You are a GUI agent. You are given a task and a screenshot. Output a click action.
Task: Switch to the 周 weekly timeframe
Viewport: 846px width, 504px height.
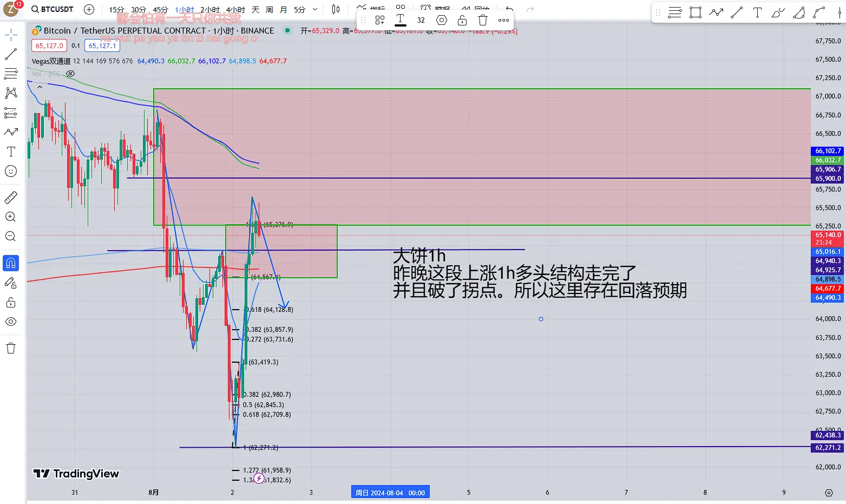tap(270, 10)
